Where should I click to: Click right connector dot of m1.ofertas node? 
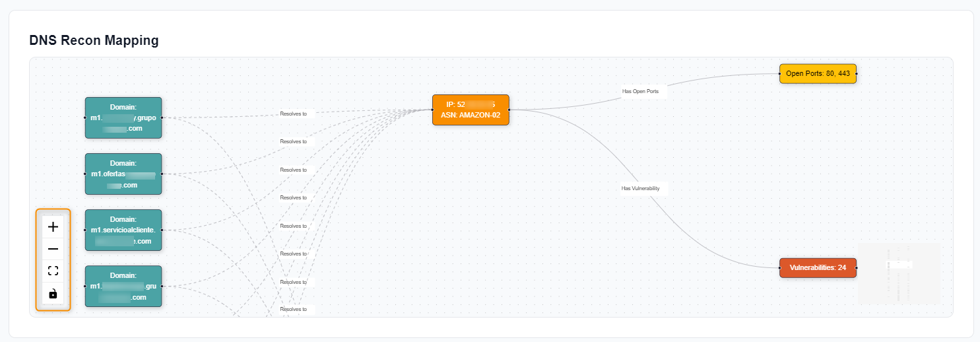point(162,174)
